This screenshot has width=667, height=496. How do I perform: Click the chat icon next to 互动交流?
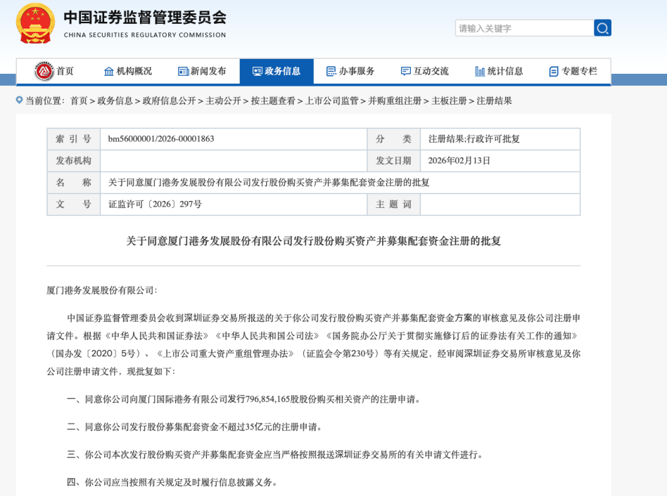click(x=406, y=72)
